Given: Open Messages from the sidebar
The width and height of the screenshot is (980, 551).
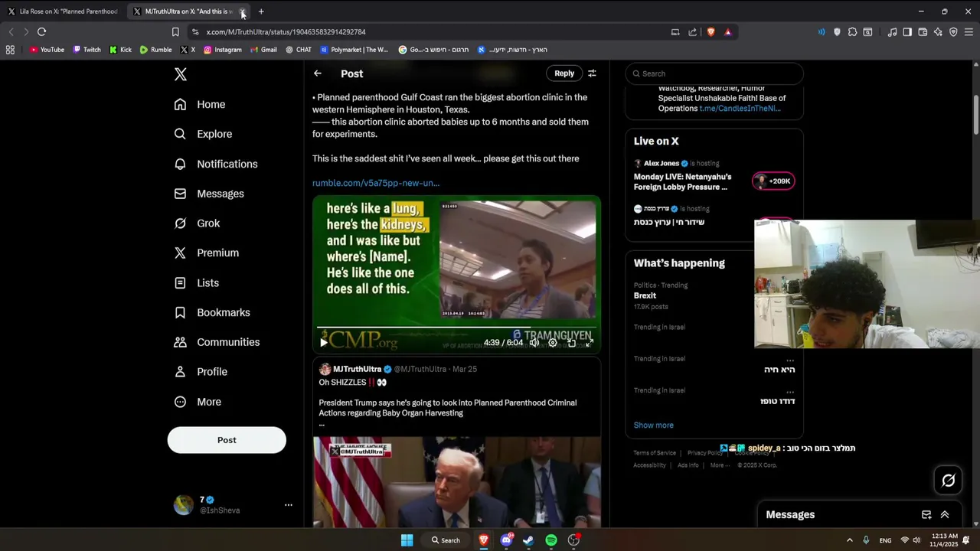Looking at the screenshot, I should (x=209, y=194).
